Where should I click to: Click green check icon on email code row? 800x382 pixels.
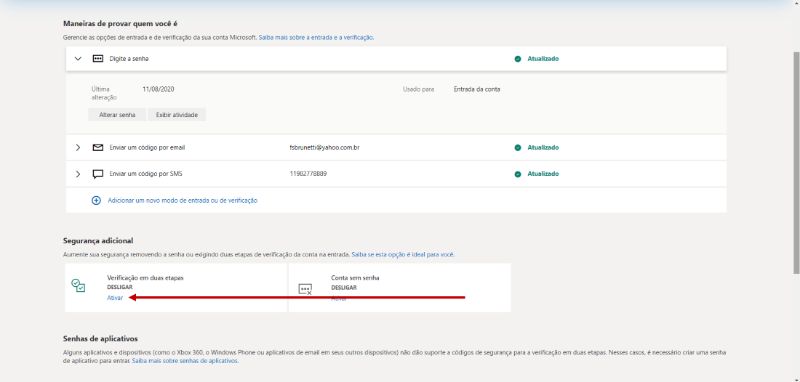(x=518, y=147)
